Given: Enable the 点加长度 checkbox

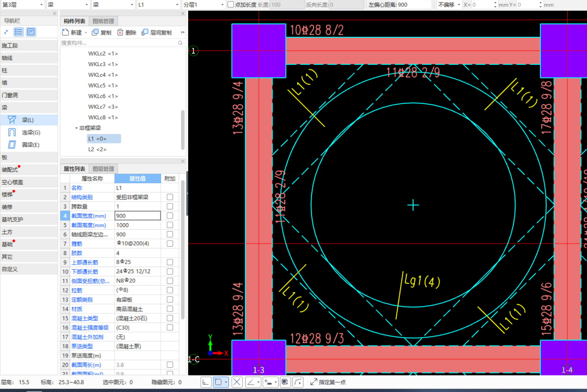Looking at the screenshot, I should [x=231, y=4].
